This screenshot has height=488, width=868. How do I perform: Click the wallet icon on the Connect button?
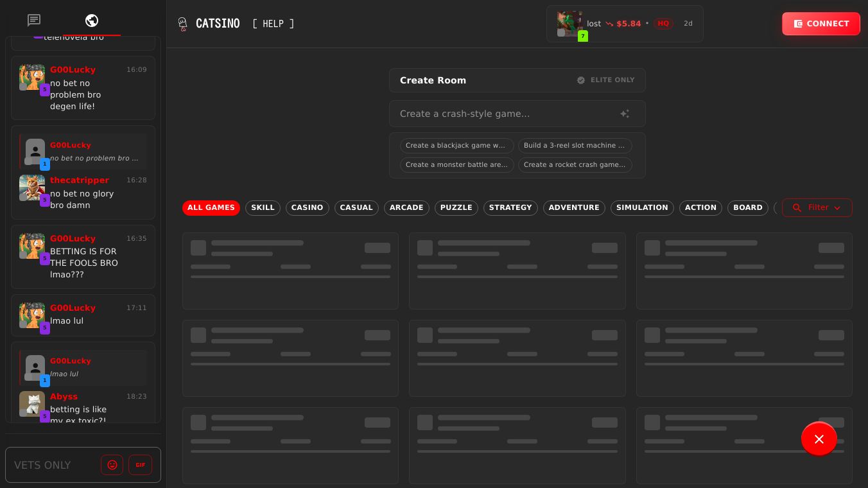798,24
